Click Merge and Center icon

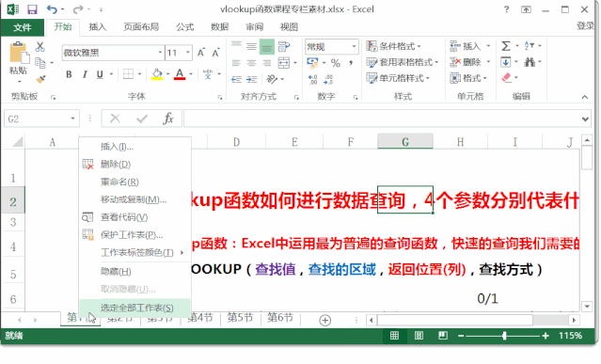coord(284,62)
